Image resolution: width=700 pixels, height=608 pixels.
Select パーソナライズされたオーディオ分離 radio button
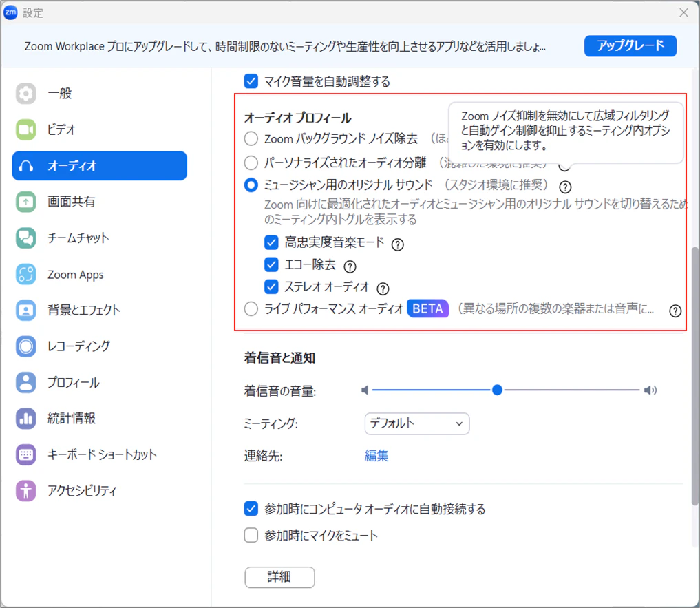pos(251,163)
